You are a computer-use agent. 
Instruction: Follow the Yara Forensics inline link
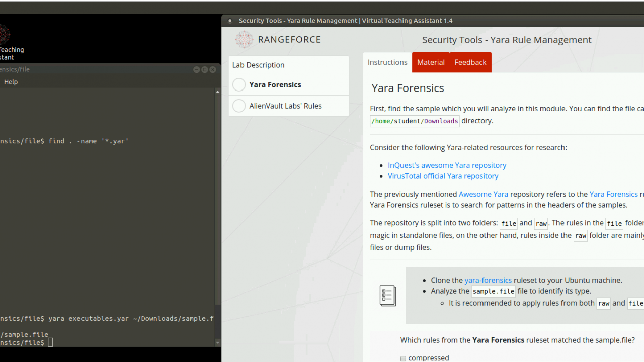point(613,194)
